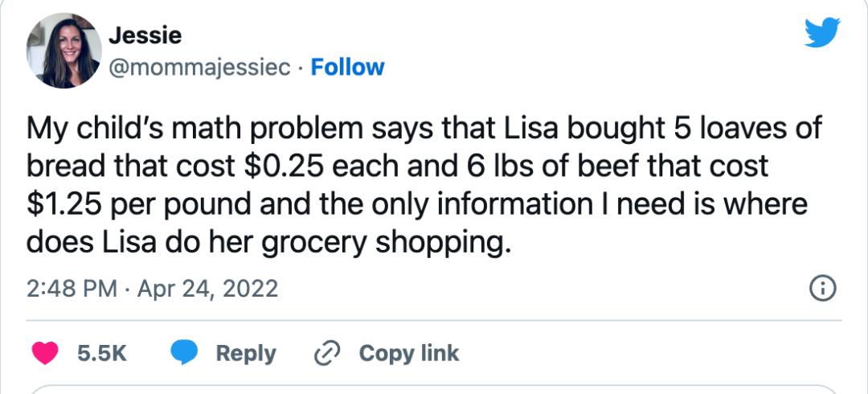Like the tweet with the heart icon
The height and width of the screenshot is (394, 868).
[44, 353]
